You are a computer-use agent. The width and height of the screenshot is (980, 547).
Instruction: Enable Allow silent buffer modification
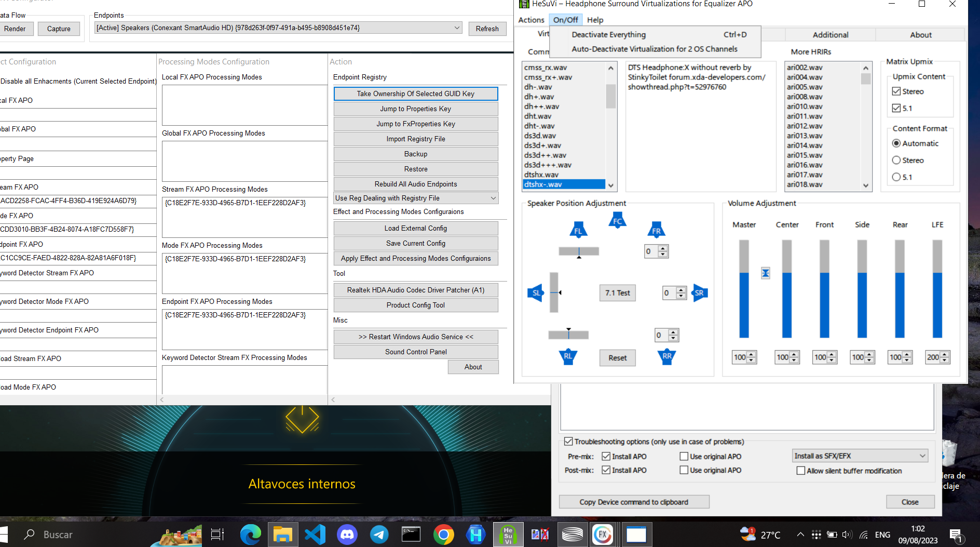coord(801,471)
